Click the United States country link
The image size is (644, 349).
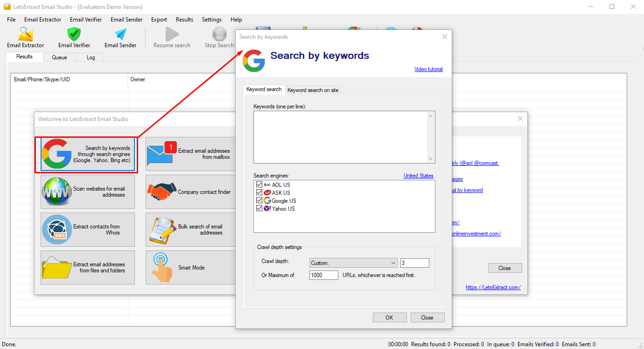[419, 176]
